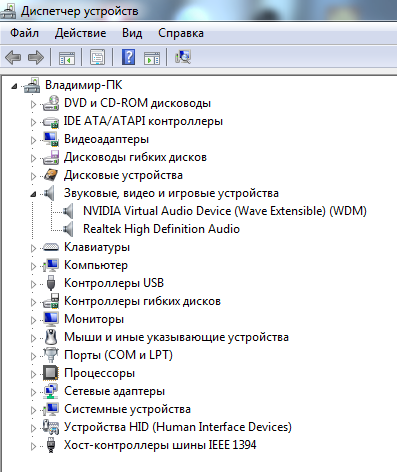Expand the Сетевые адаптеры node
This screenshot has width=397, height=472.
tap(33, 392)
